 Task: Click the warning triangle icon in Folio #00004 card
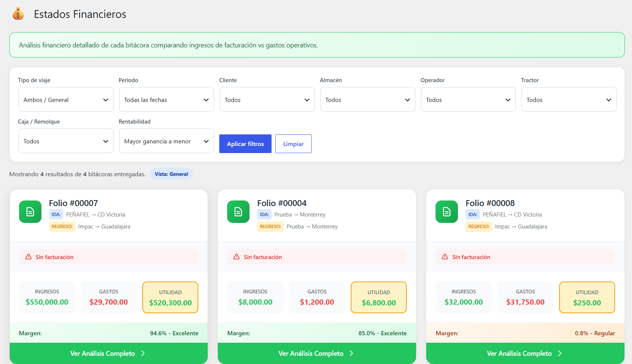tap(236, 257)
